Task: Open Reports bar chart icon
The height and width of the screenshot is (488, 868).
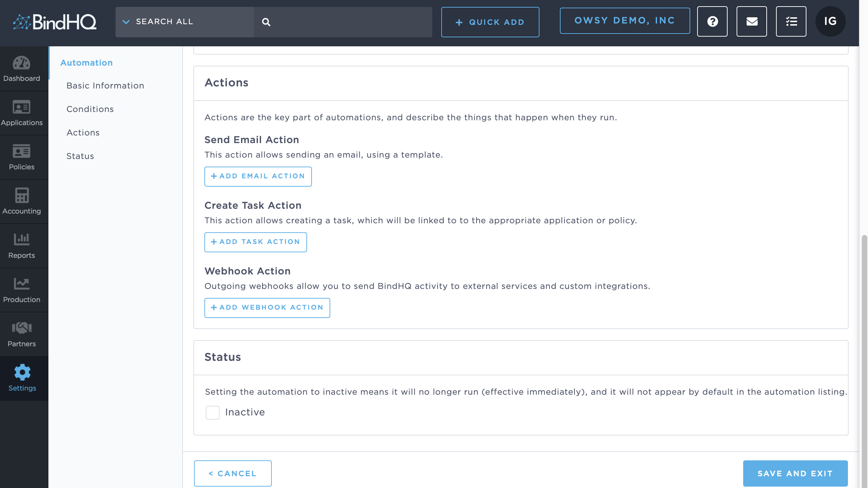Action: (x=21, y=240)
